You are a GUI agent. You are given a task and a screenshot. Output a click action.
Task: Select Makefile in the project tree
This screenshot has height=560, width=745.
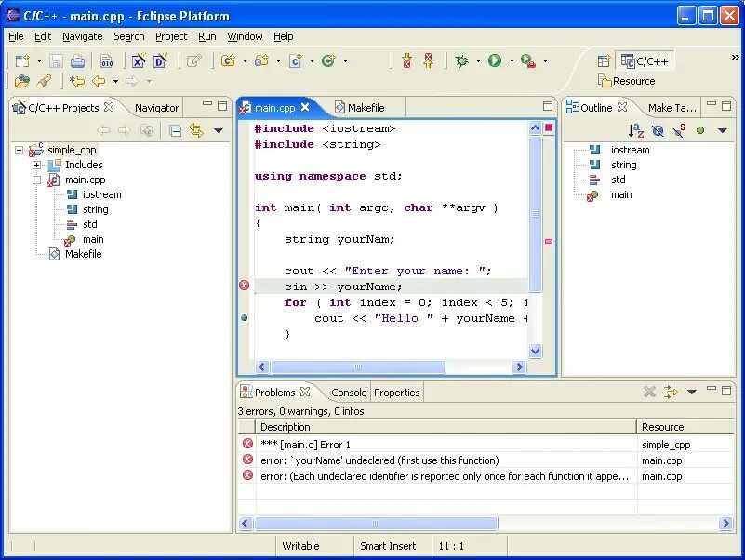coord(83,254)
